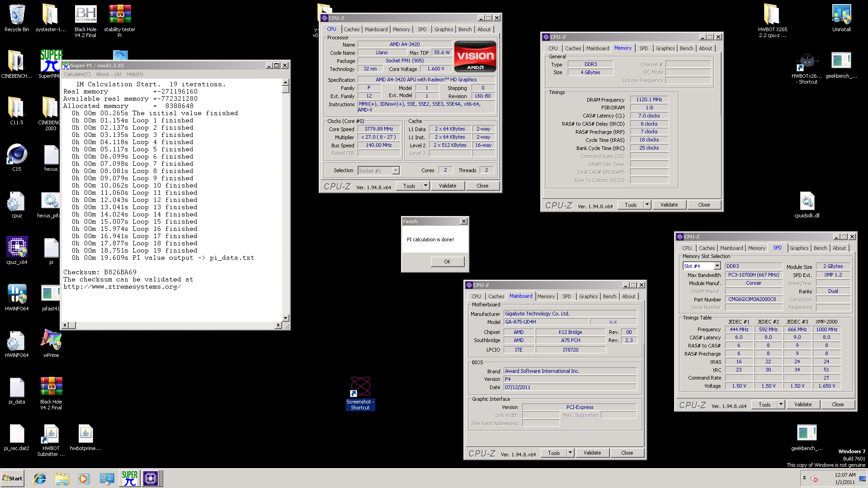Click Validate in CPU-Z Mainboard window
Viewport: 868px width, 488px height.
tap(592, 453)
